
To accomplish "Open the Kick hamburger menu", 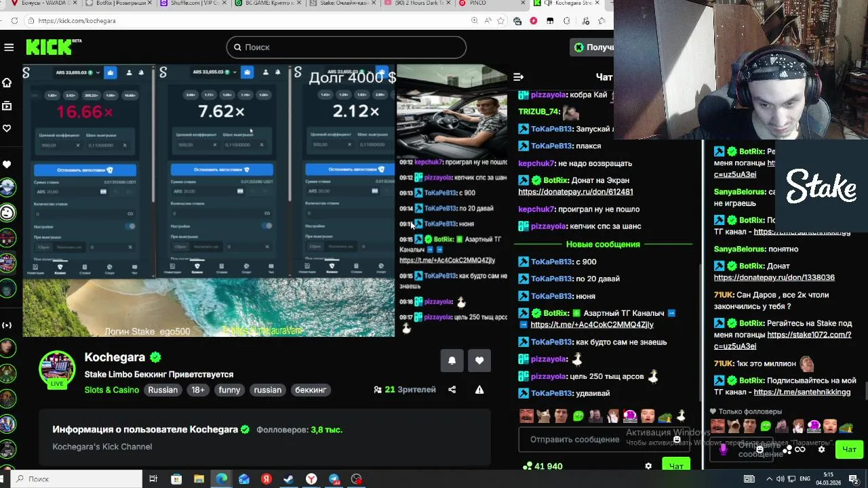I will (9, 47).
